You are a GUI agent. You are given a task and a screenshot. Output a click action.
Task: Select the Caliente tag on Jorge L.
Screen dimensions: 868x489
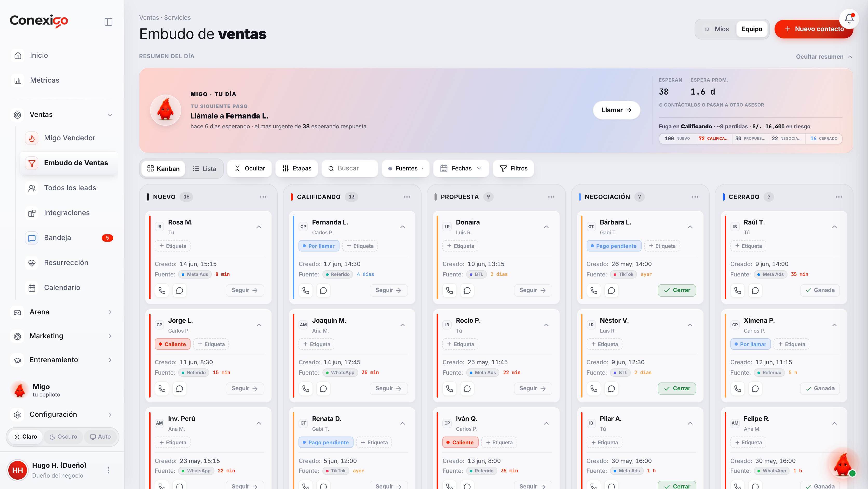pos(172,344)
